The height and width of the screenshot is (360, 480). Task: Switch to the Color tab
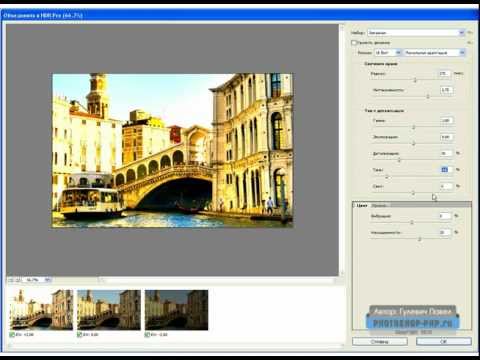pos(362,206)
